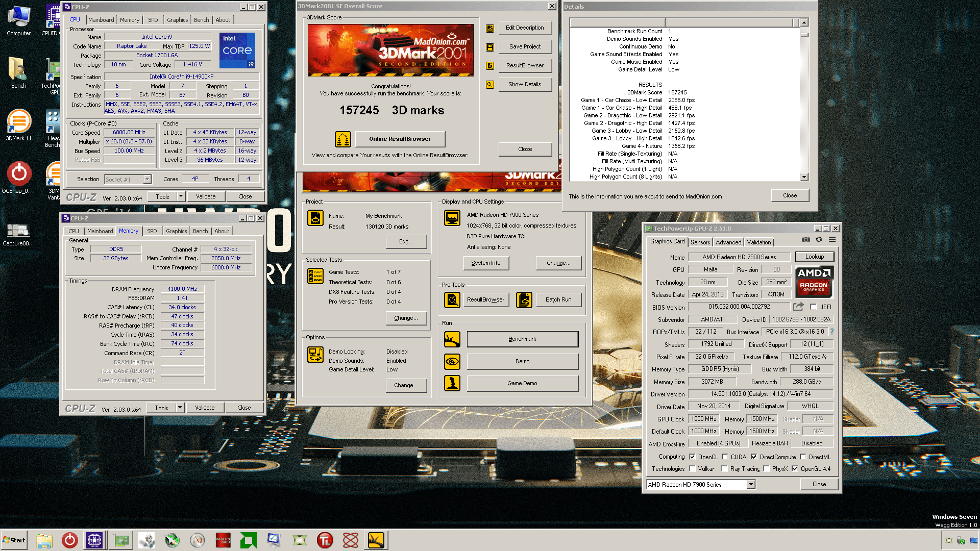The width and height of the screenshot is (980, 551).
Task: Expand the CPU-Z Tools dropdown arrow
Action: (181, 196)
